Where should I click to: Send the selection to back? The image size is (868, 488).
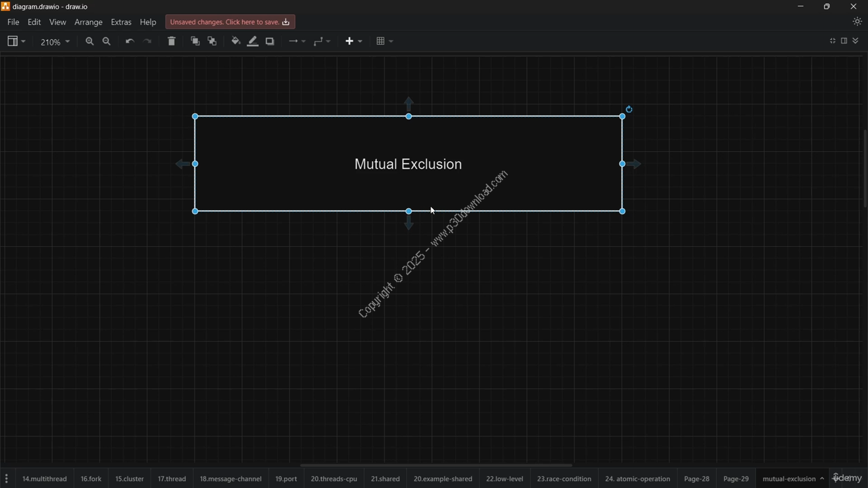[212, 41]
